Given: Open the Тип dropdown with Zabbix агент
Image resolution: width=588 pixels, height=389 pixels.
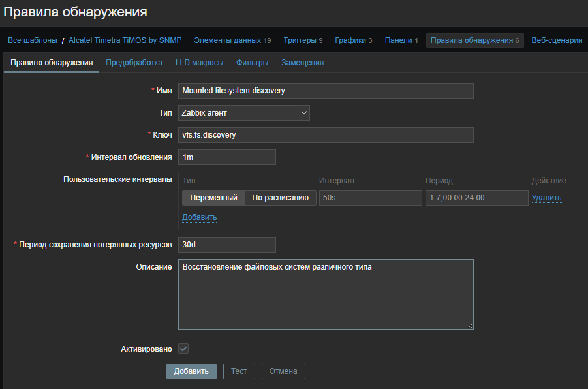Looking at the screenshot, I should tap(243, 113).
